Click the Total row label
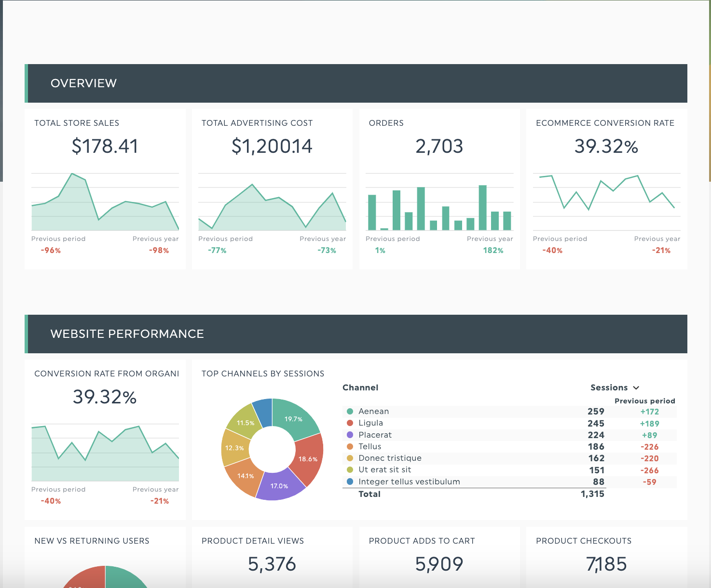 tap(369, 494)
